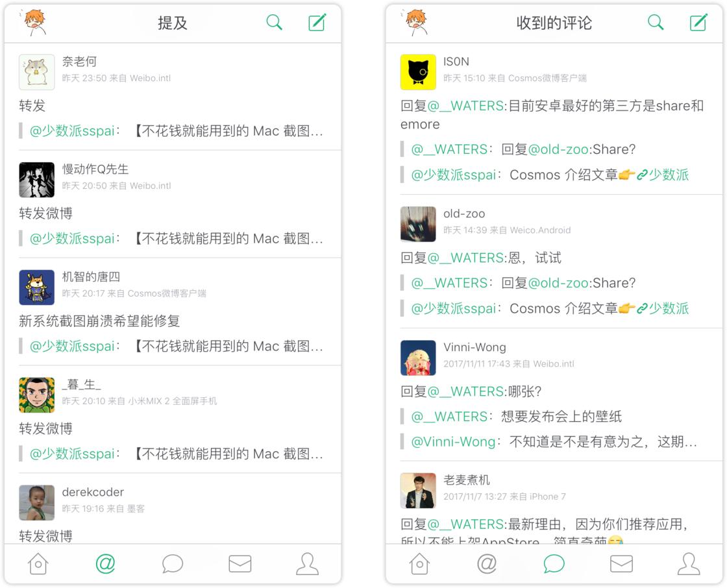View 机智的唐四 avatar profile
This screenshot has height=588, width=727.
pos(36,288)
